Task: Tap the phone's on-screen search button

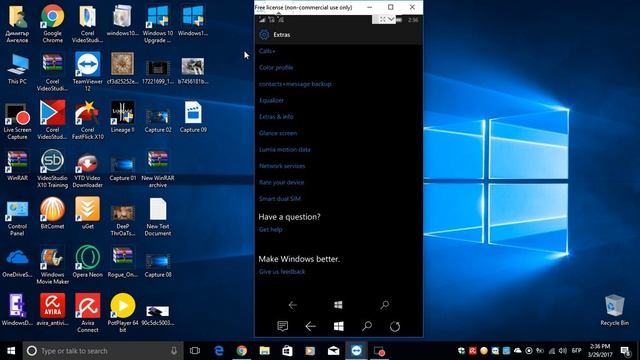Action: tap(384, 305)
